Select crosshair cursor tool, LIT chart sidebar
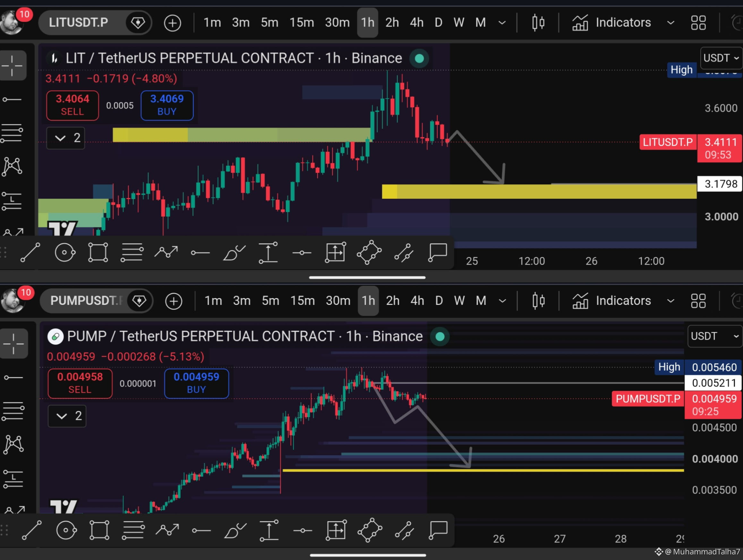 [x=13, y=65]
